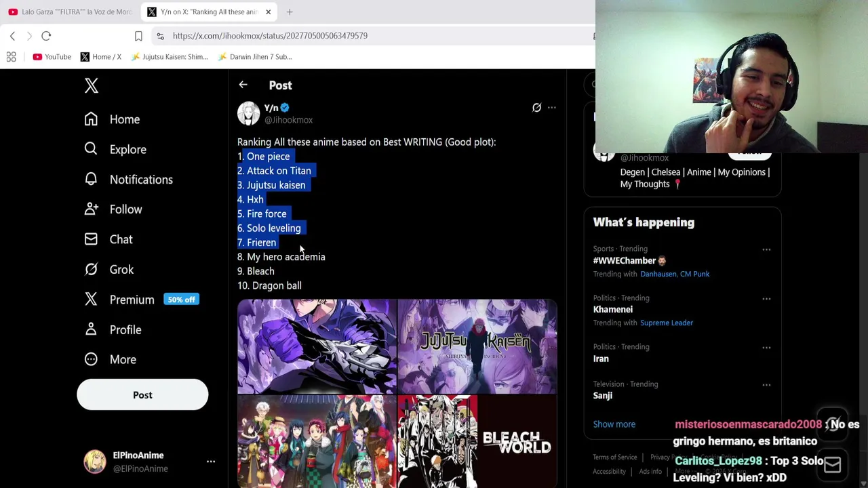The width and height of the screenshot is (868, 488).
Task: Click the Iran trend
Action: [x=601, y=359]
